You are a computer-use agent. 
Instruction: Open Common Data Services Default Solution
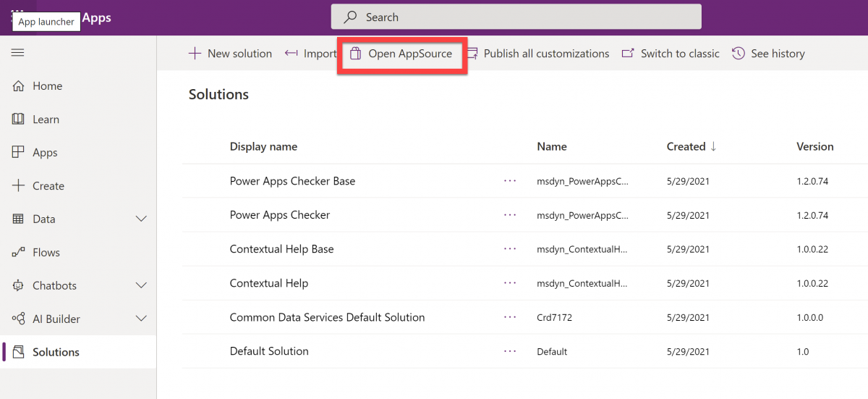point(328,317)
